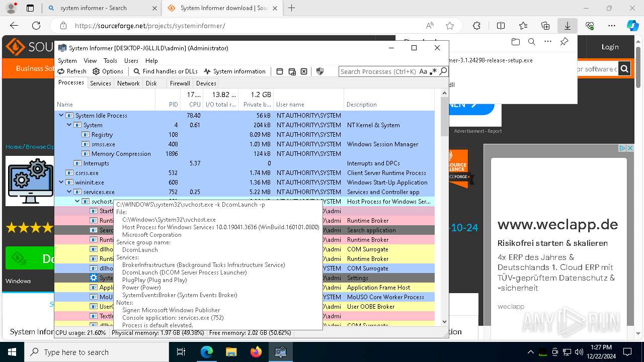644x362 pixels.
Task: Toggle case-sensitive Aa search option
Action: (423, 71)
